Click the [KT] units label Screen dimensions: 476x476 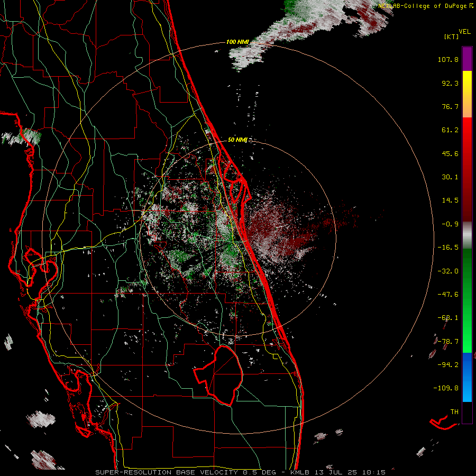(x=451, y=36)
